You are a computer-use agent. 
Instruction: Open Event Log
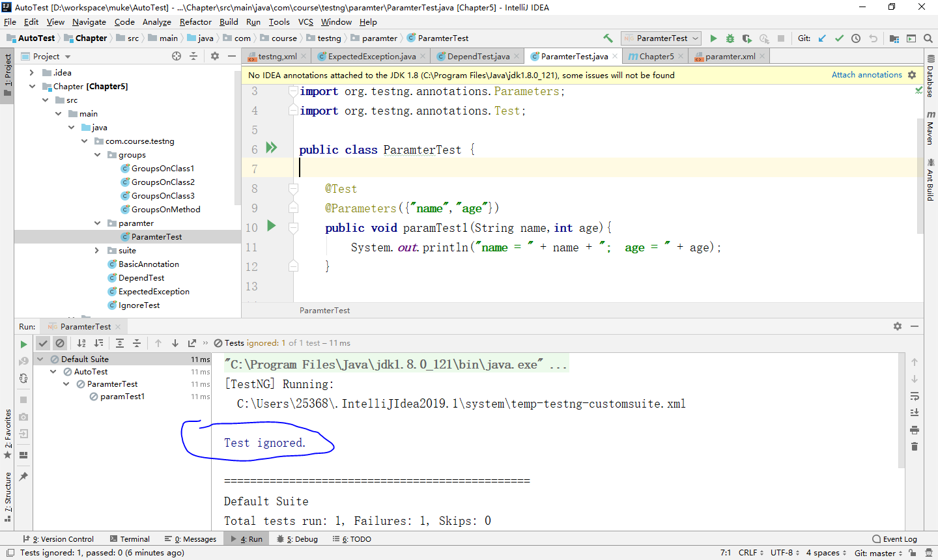click(x=895, y=539)
